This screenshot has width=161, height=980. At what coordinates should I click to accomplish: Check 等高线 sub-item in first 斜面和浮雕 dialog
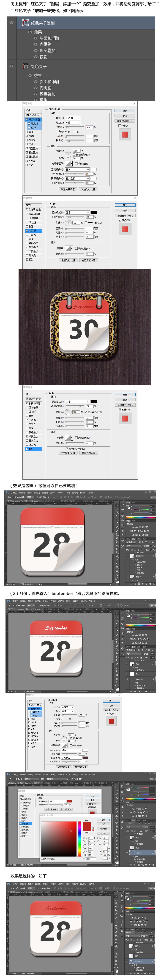[x=29, y=124]
